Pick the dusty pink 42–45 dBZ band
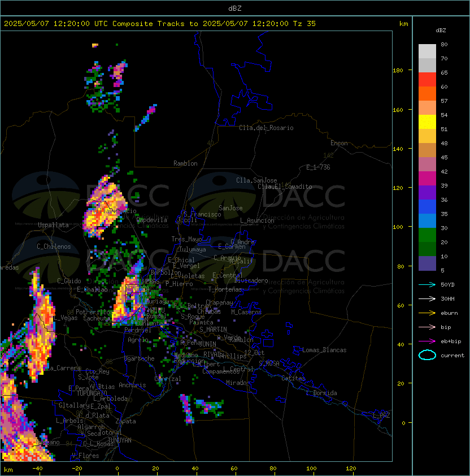Screen dimensions: 470x476 427,165
